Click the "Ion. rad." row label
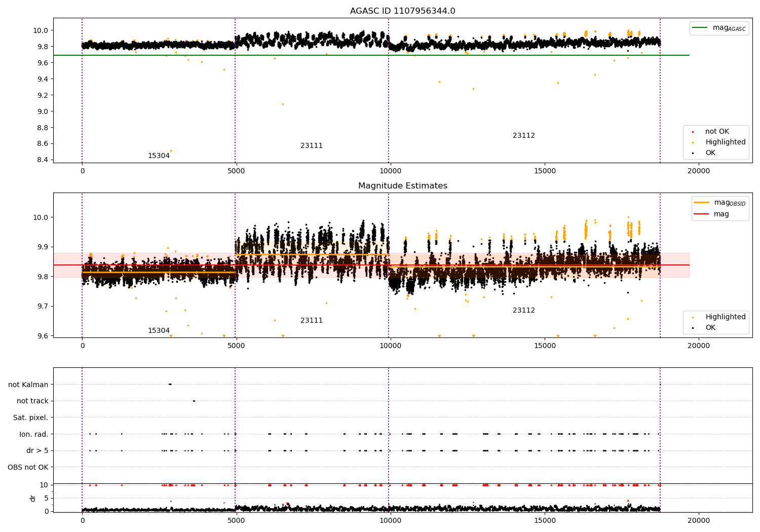Viewport: 760px width, 532px height. [34, 434]
